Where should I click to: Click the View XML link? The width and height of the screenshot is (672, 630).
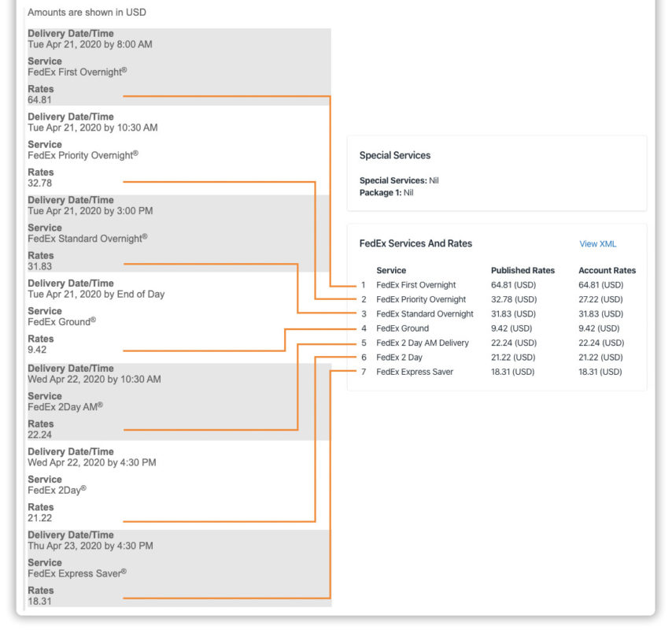pyautogui.click(x=597, y=244)
